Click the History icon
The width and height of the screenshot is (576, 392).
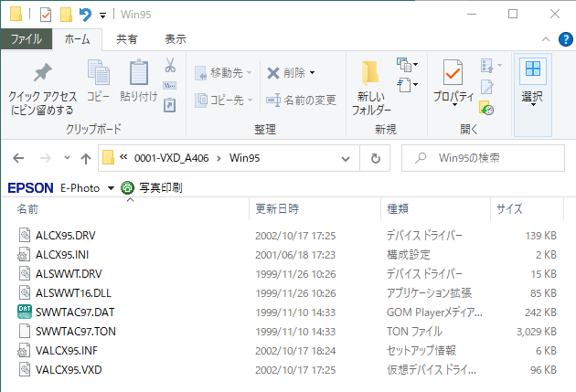pos(486,108)
